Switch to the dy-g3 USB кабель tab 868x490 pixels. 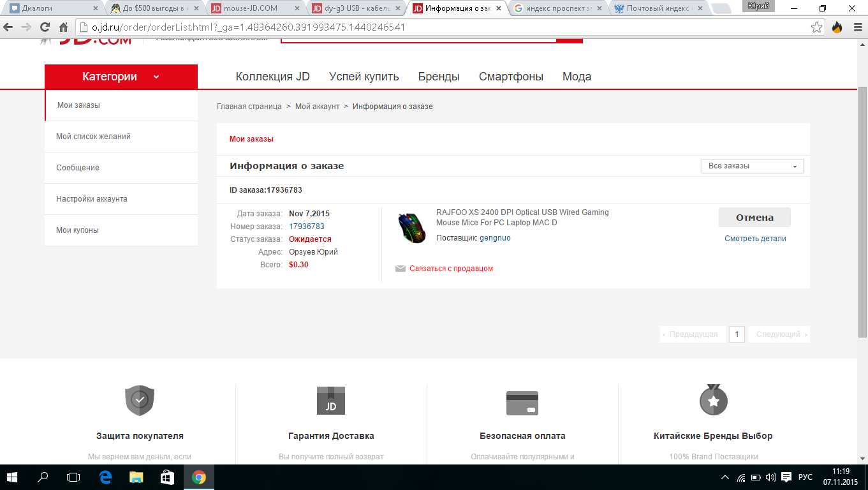356,9
